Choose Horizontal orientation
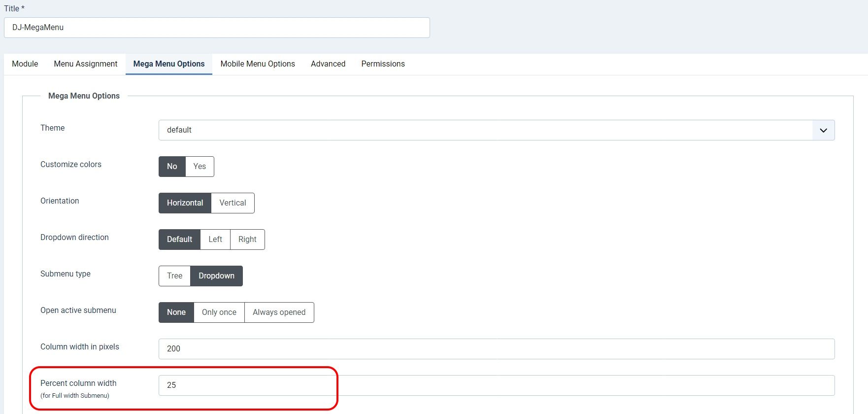The image size is (868, 414). 185,203
